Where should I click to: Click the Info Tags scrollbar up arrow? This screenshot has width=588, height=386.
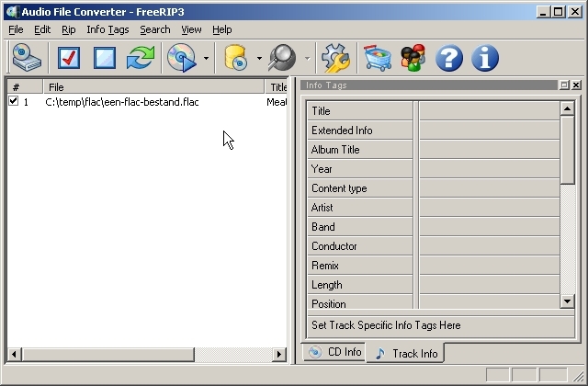(568, 108)
